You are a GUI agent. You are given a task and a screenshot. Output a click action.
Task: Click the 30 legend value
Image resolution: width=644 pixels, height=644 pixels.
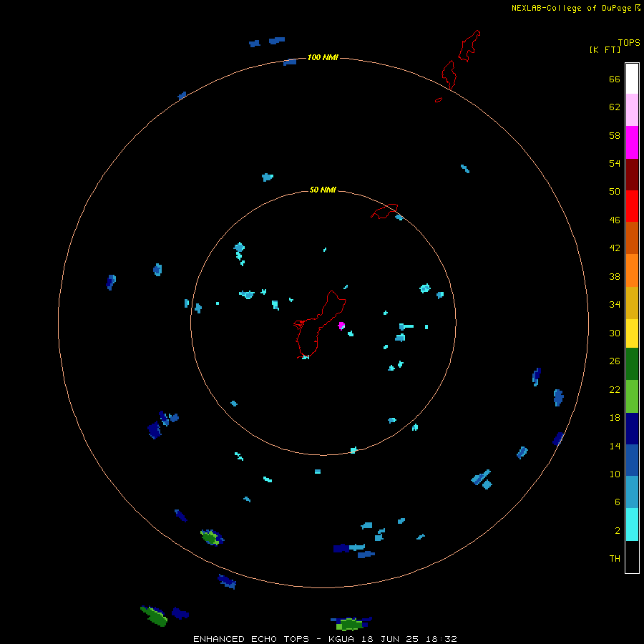615,333
